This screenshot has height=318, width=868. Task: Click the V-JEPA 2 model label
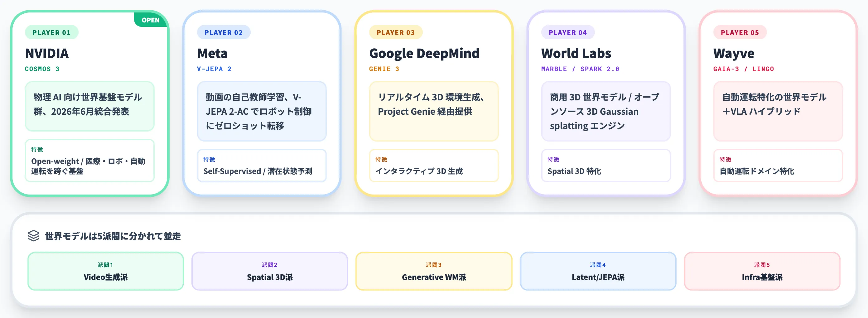click(x=214, y=69)
